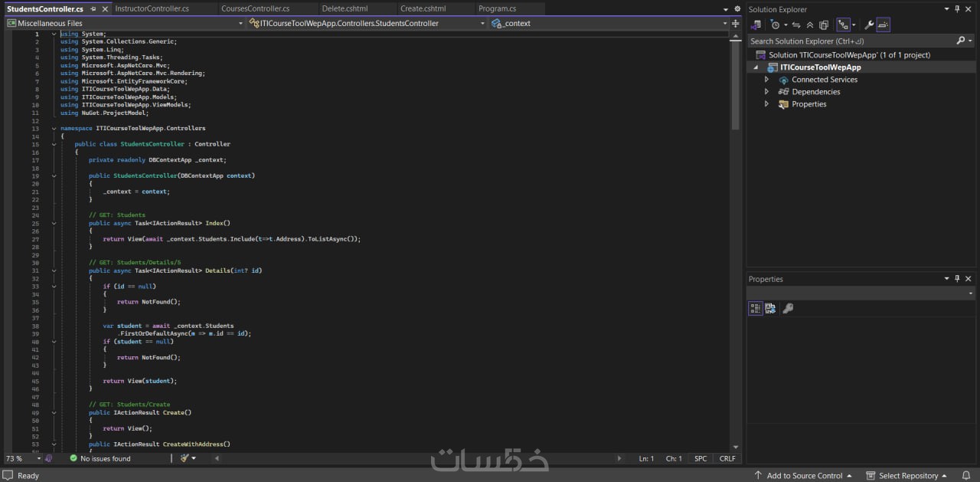Open the Create.cshtml tab
980x482 pixels.
click(x=423, y=8)
